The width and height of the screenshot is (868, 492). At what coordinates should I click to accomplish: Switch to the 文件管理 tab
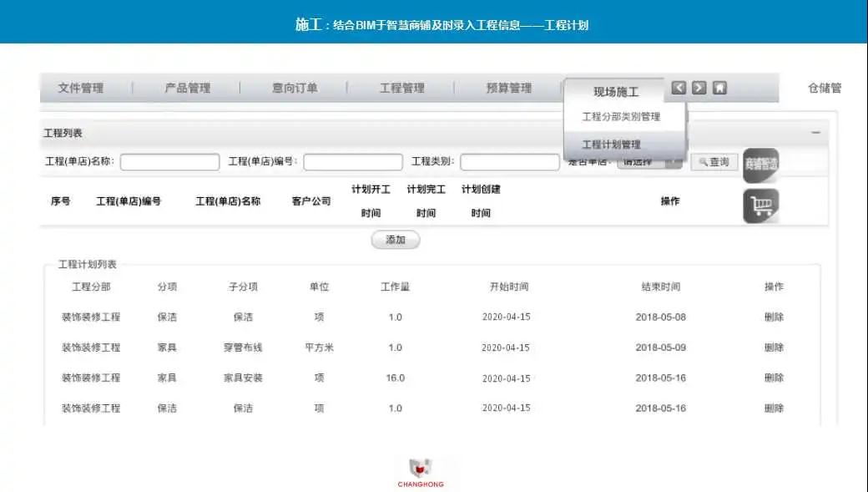pyautogui.click(x=82, y=88)
